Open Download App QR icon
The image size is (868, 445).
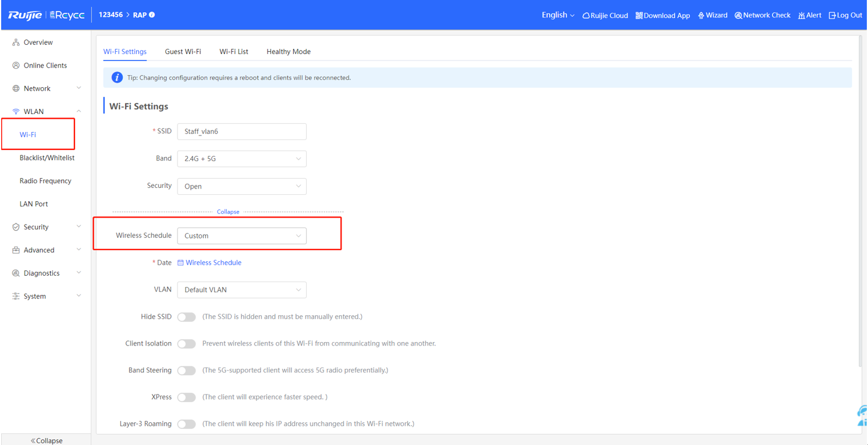(639, 16)
